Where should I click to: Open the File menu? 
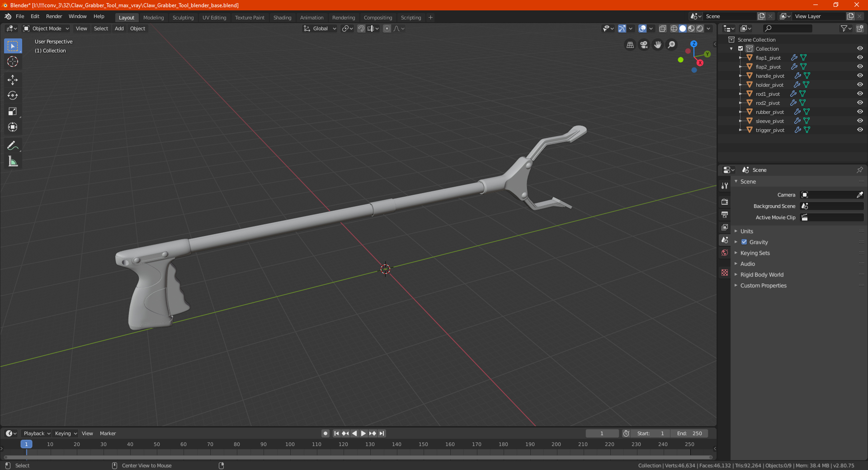20,16
